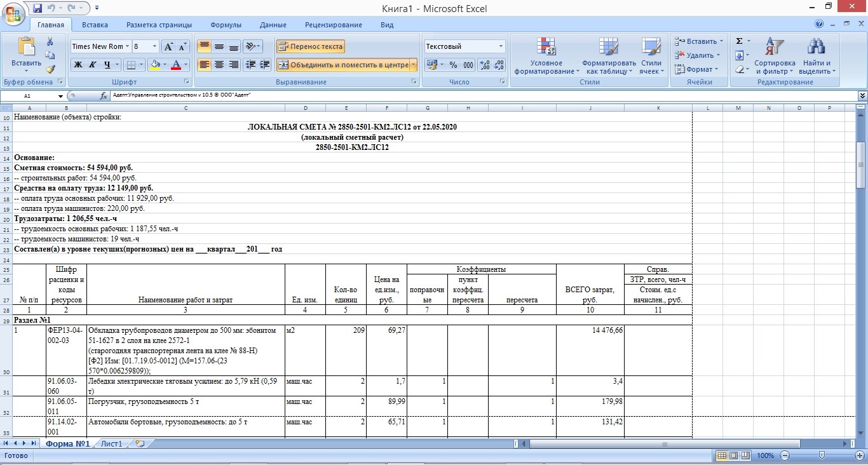868x465 pixels.
Task: Open Сортировка и фильтр menu
Action: click(775, 56)
